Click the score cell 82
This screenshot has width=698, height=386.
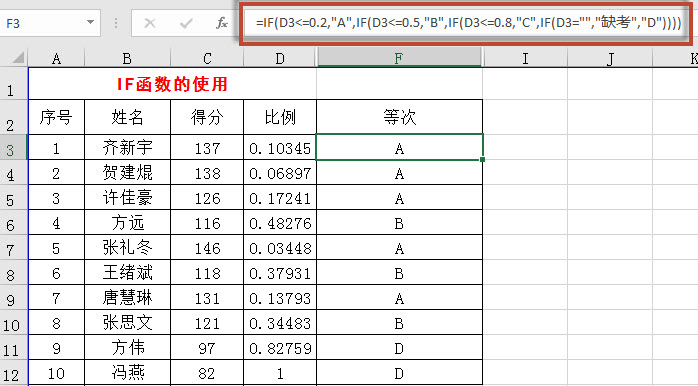[x=207, y=372]
